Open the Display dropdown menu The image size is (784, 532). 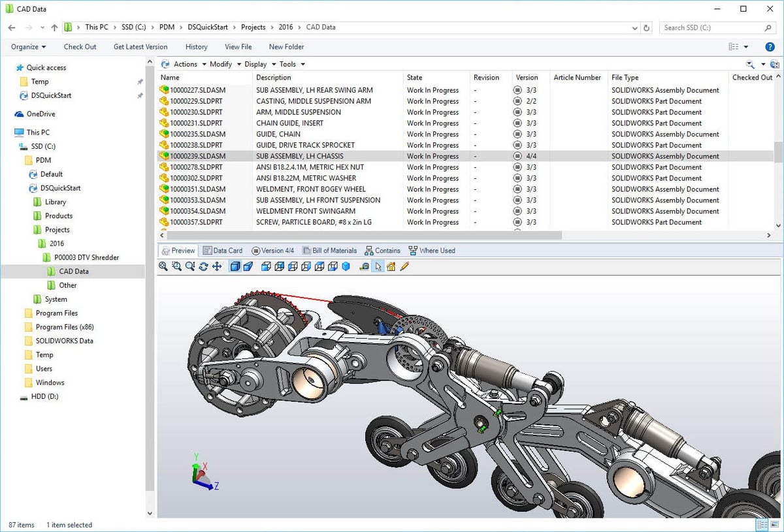click(x=256, y=63)
